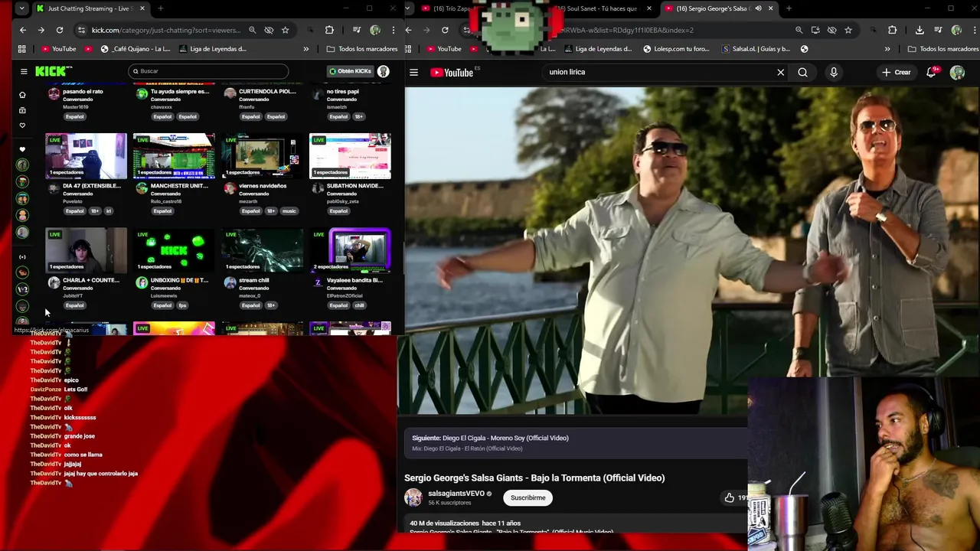Viewport: 980px width, 551px height.
Task: Open Todos los marcadores folder in Kick window
Action: click(x=362, y=49)
